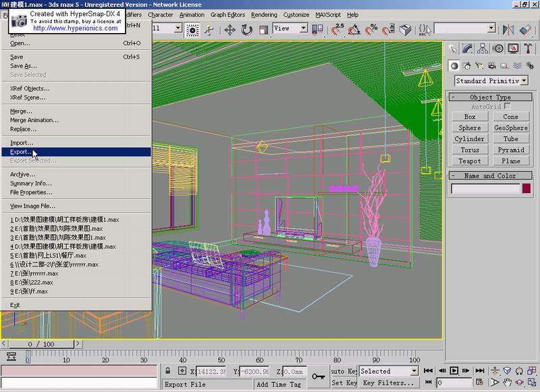Click the Truck Camera hand icon
The width and height of the screenshot is (540, 392).
(507, 382)
